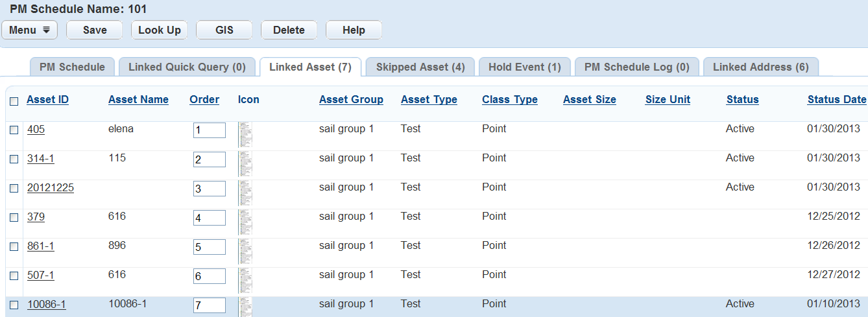This screenshot has width=868, height=317.
Task: Tick the select-all checkbox in header
Action: pos(14,100)
